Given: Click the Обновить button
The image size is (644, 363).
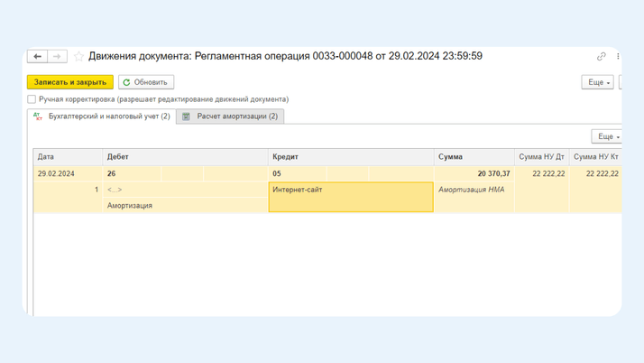Looking at the screenshot, I should [146, 82].
